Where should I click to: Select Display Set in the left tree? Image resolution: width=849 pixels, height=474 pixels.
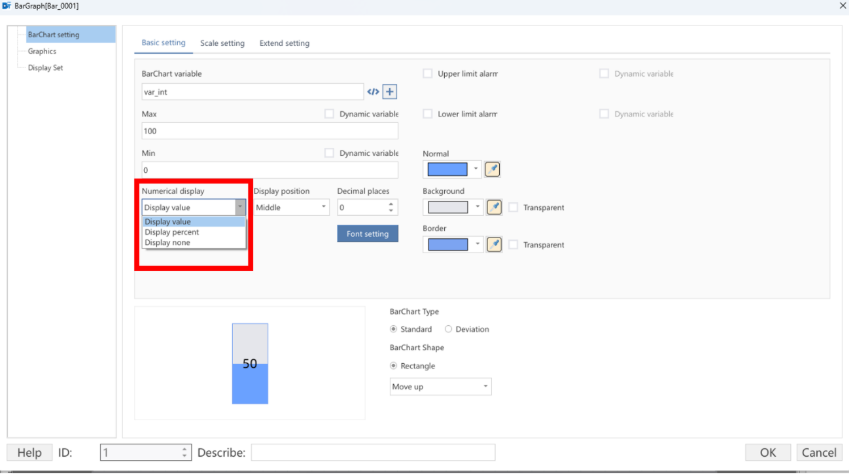tap(45, 68)
